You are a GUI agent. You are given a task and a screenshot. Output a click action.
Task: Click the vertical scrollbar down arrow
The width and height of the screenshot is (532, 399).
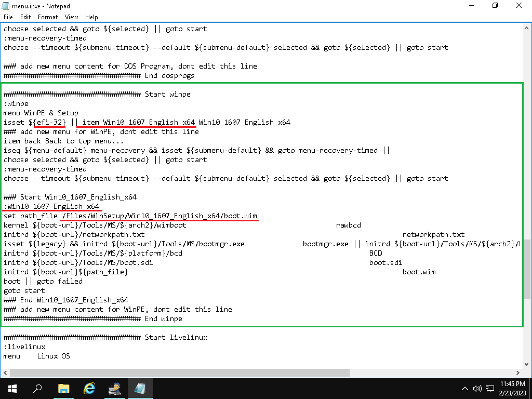coord(527,364)
